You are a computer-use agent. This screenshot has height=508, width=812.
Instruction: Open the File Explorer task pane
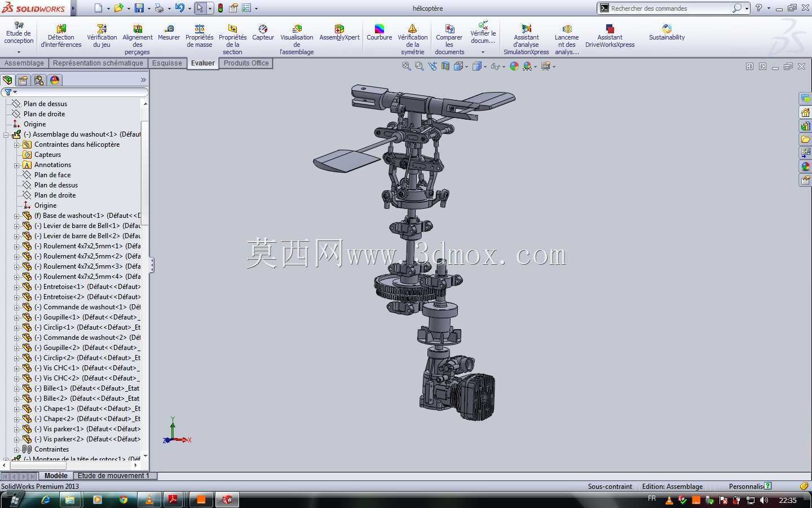(x=805, y=139)
